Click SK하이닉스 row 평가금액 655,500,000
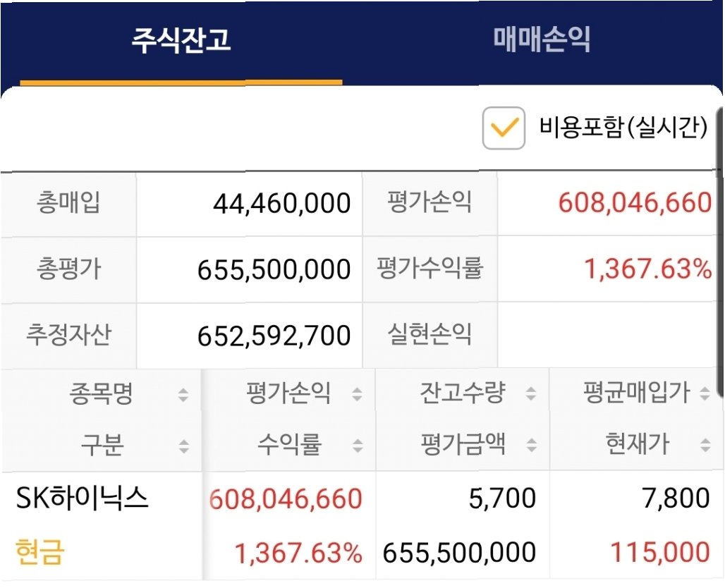Image resolution: width=725 pixels, height=588 pixels. [x=460, y=553]
